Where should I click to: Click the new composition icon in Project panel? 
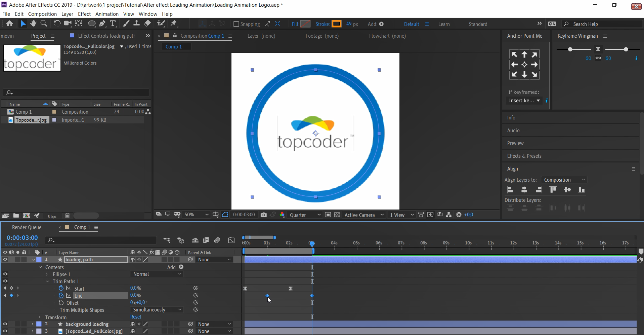click(x=26, y=216)
